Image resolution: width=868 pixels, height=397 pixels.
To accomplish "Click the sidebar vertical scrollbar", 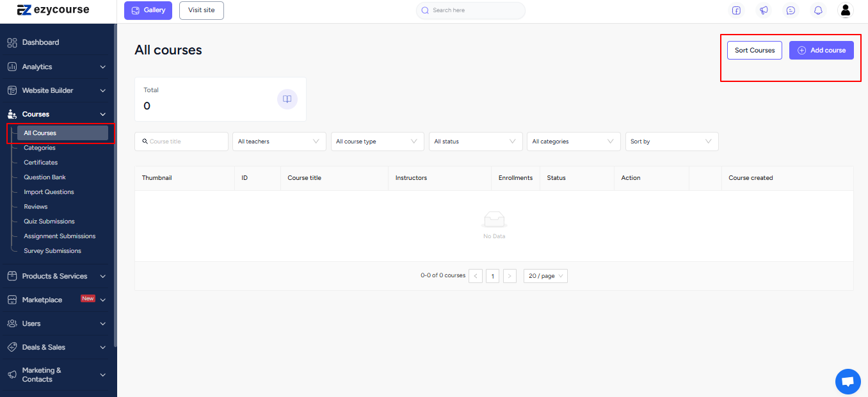I will tap(115, 186).
